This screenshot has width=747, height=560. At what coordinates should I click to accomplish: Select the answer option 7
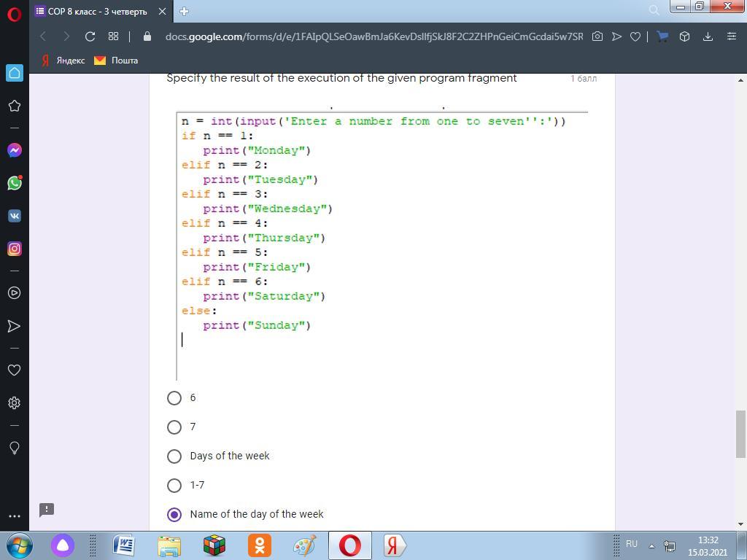174,427
